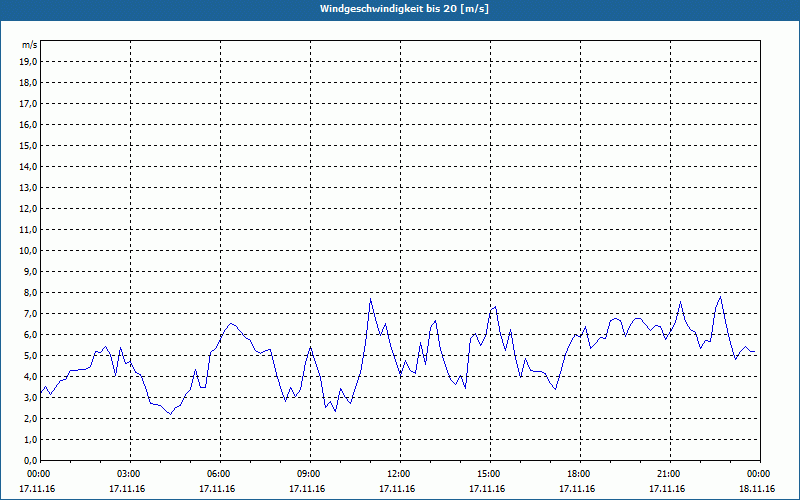The width and height of the screenshot is (800, 500).
Task: Select the 4,0 y-axis value
Action: (30, 377)
